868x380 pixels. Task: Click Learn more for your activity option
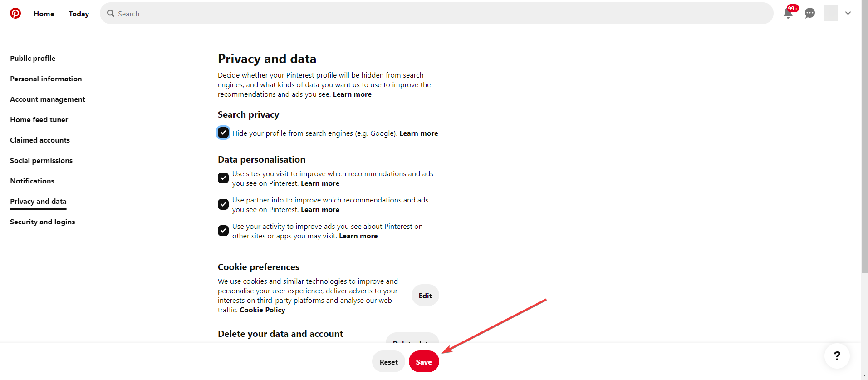click(358, 236)
